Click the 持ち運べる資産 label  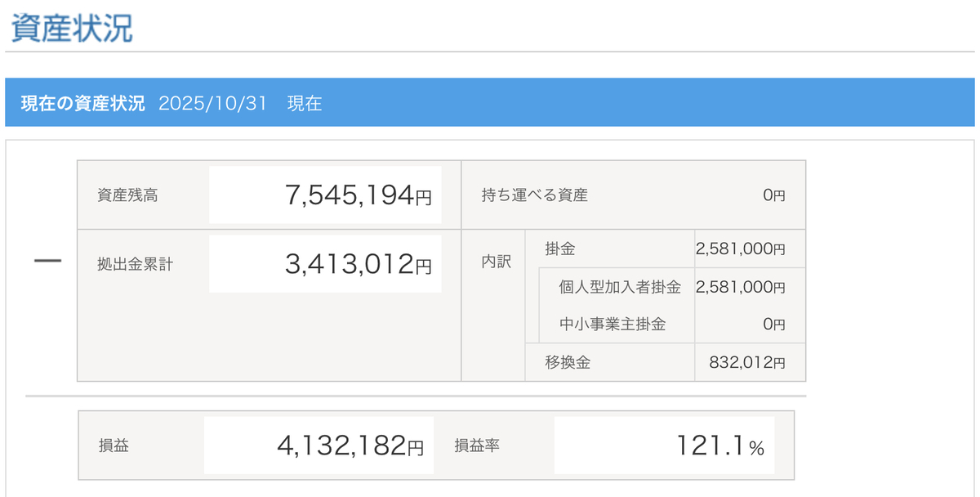click(x=535, y=195)
